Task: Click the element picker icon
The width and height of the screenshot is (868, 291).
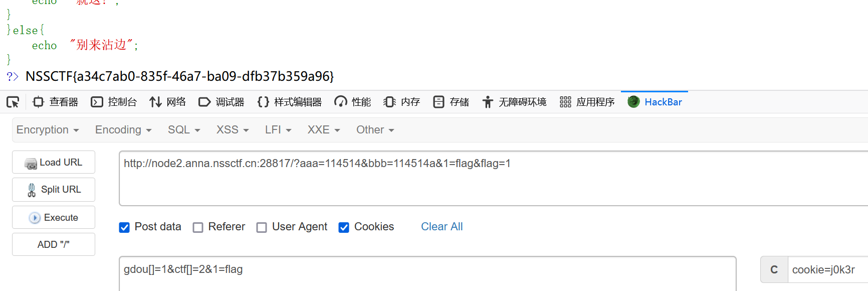Action: tap(13, 102)
